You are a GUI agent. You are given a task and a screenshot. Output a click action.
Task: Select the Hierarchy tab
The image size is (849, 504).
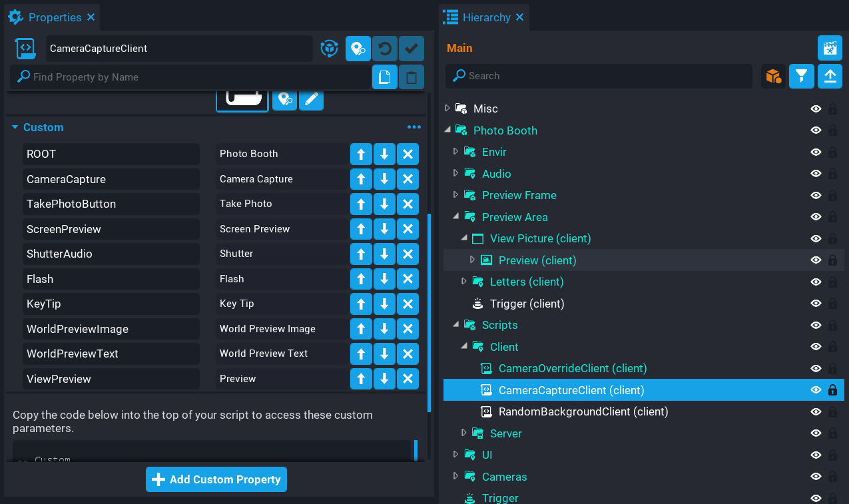[486, 17]
